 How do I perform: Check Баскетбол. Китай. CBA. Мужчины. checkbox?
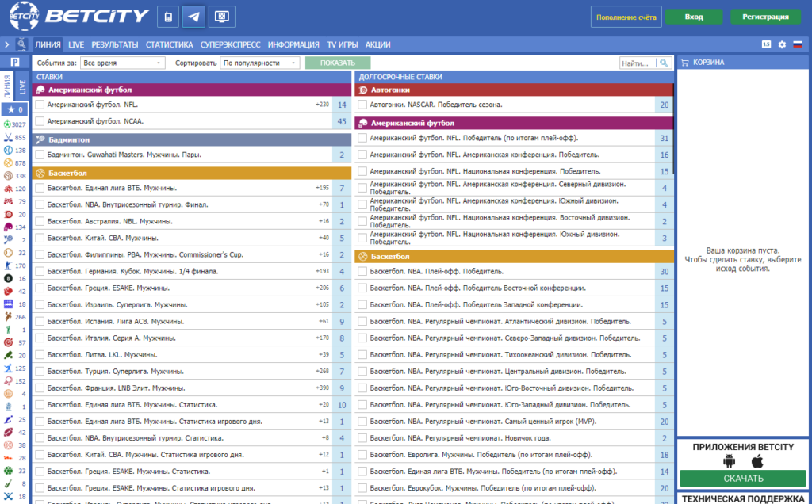coord(40,238)
